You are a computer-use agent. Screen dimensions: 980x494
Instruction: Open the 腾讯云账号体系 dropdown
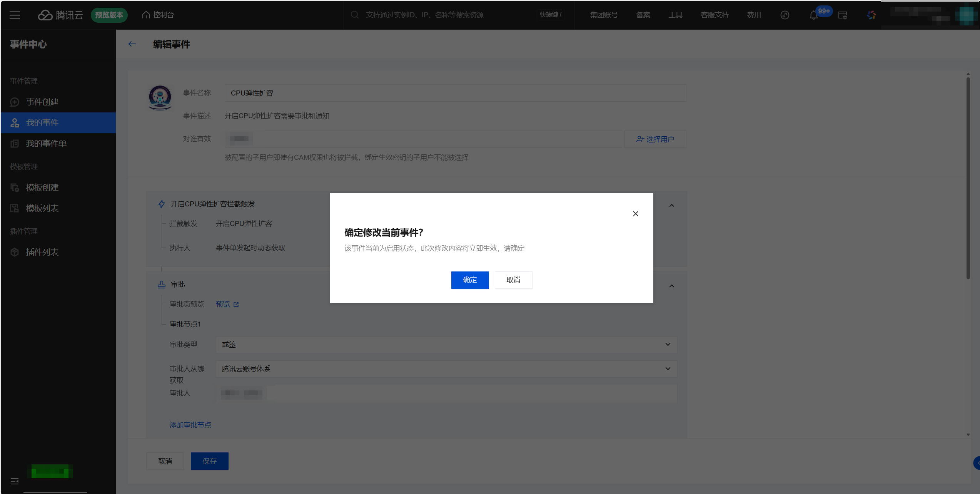[x=446, y=369]
